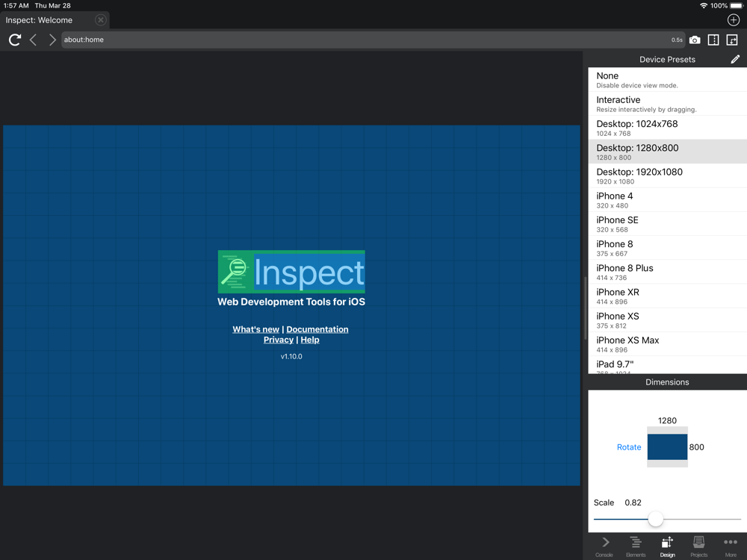Select the None device preset

[667, 80]
